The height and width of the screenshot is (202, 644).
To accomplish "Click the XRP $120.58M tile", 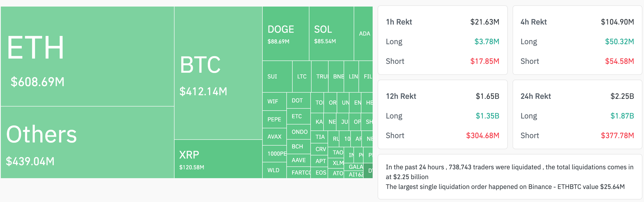I will click(x=218, y=159).
